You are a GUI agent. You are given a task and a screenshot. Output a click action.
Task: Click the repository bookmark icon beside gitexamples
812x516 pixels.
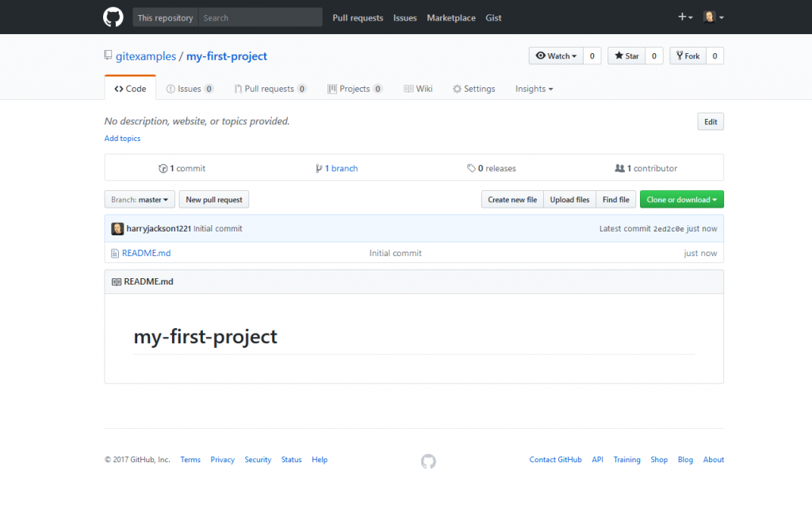109,55
